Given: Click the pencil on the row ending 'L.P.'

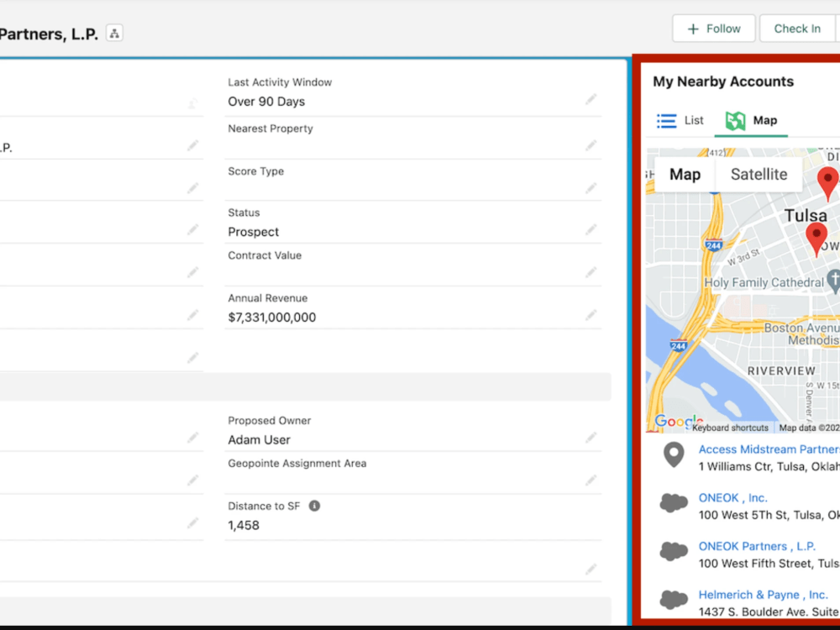Looking at the screenshot, I should pos(193,145).
